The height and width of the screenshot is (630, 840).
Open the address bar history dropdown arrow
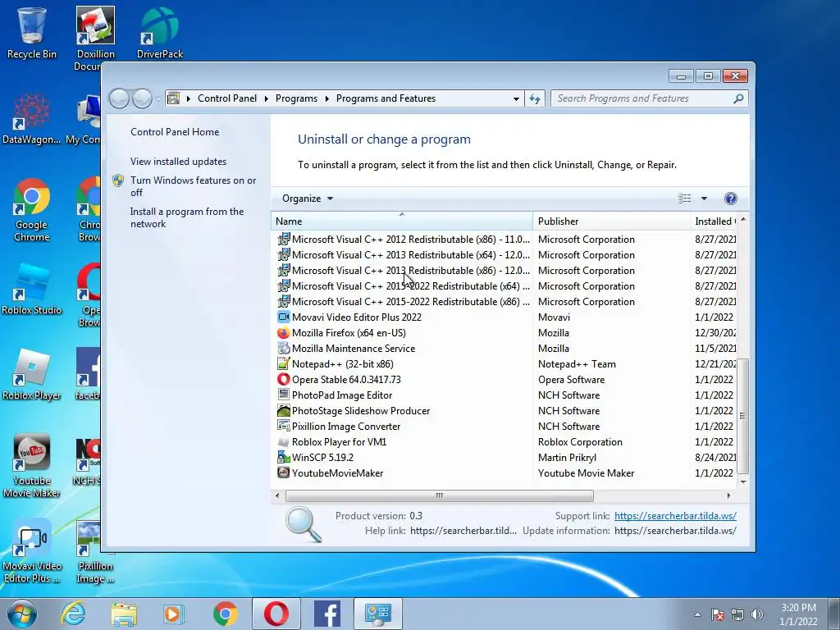(516, 98)
